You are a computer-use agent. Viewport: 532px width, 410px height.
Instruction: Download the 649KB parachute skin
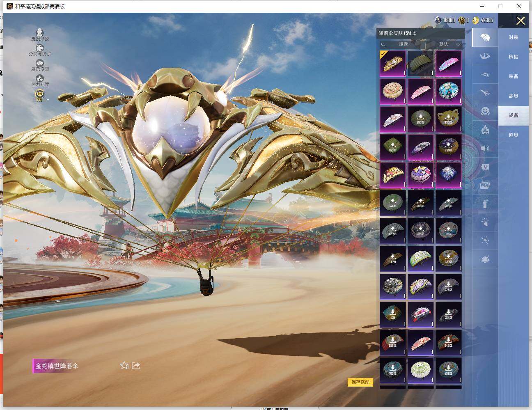coord(449,342)
